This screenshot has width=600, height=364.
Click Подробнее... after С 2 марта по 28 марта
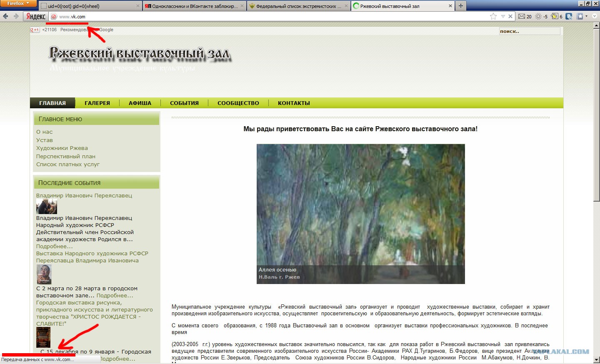pyautogui.click(x=115, y=295)
